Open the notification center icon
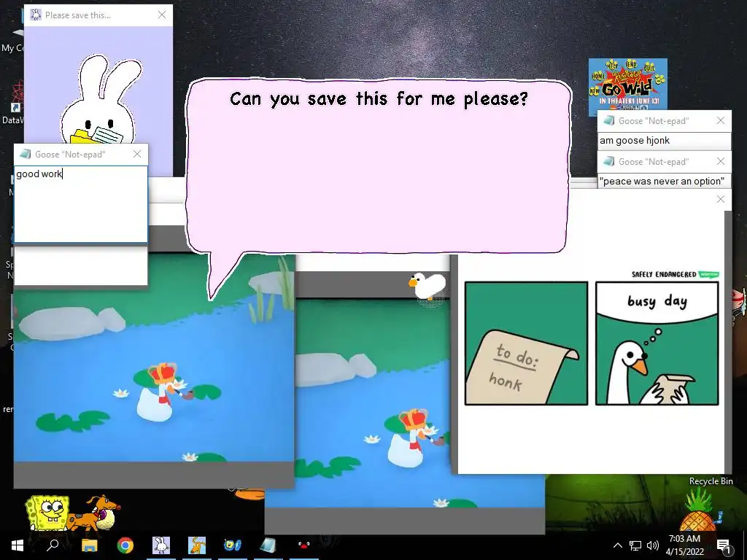The width and height of the screenshot is (747, 560). click(723, 545)
